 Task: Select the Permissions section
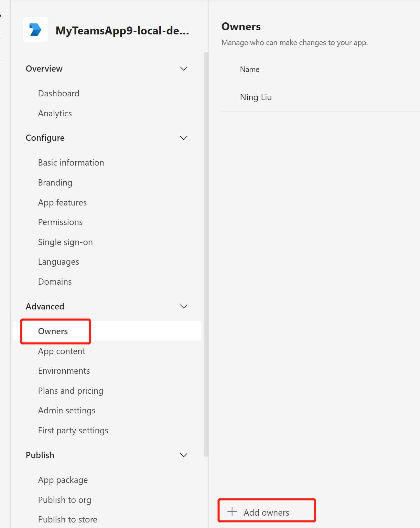[x=60, y=222]
